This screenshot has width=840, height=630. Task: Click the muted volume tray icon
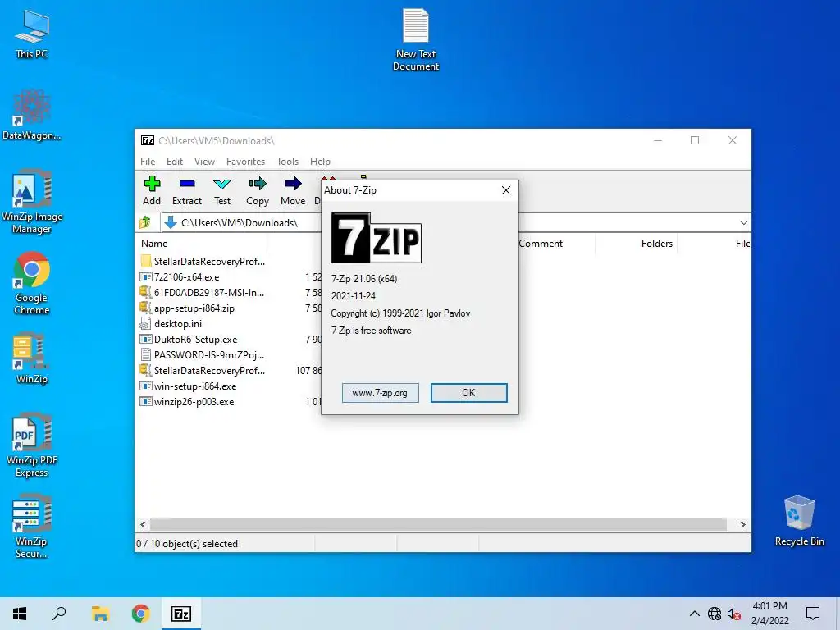[734, 614]
